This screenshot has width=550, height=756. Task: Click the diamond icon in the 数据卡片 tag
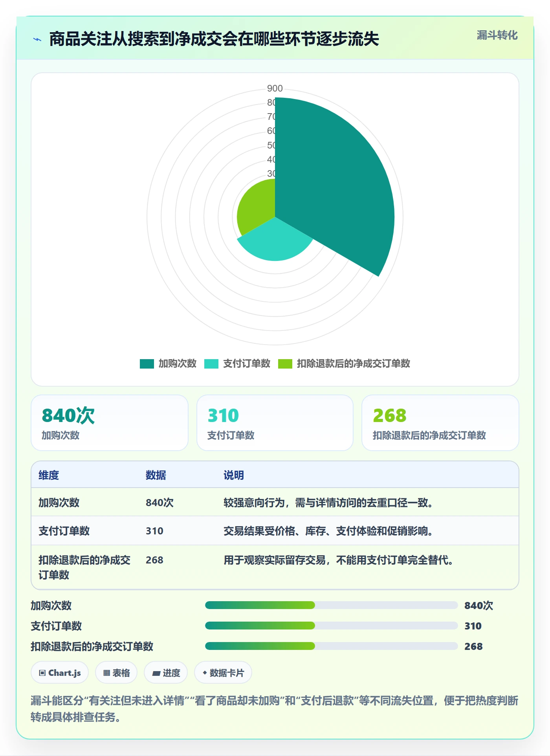[205, 673]
